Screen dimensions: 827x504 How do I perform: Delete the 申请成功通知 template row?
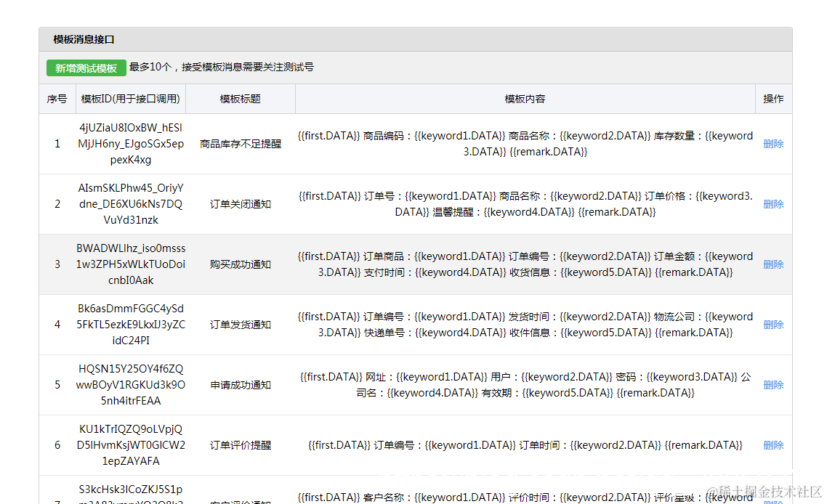coord(773,385)
